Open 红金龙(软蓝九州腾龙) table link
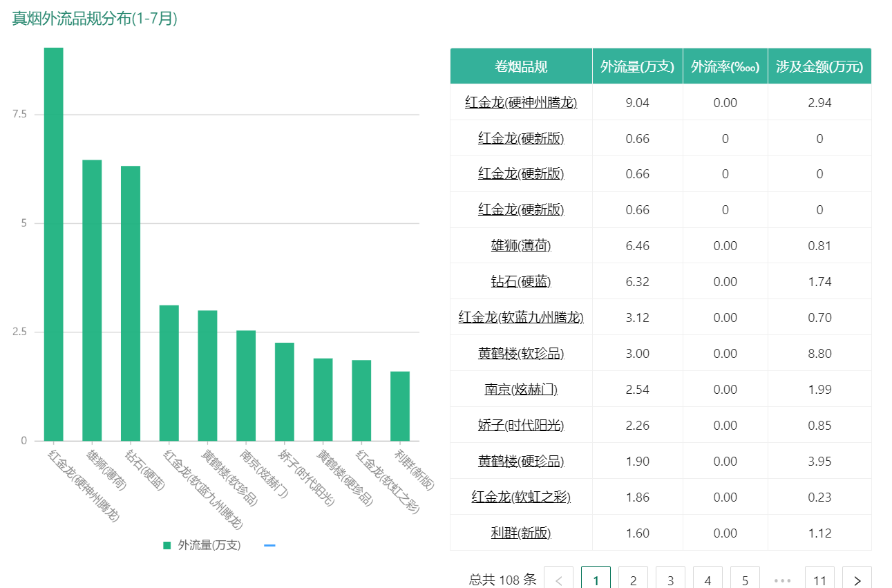The image size is (892, 588). (521, 317)
